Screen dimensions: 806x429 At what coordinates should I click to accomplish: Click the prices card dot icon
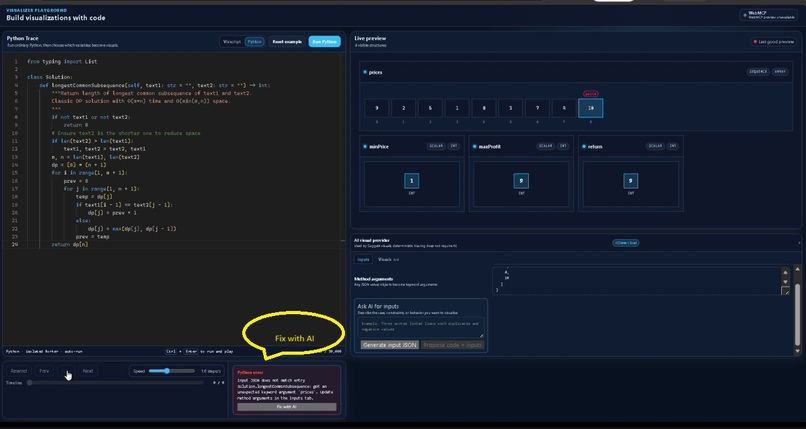pyautogui.click(x=365, y=72)
